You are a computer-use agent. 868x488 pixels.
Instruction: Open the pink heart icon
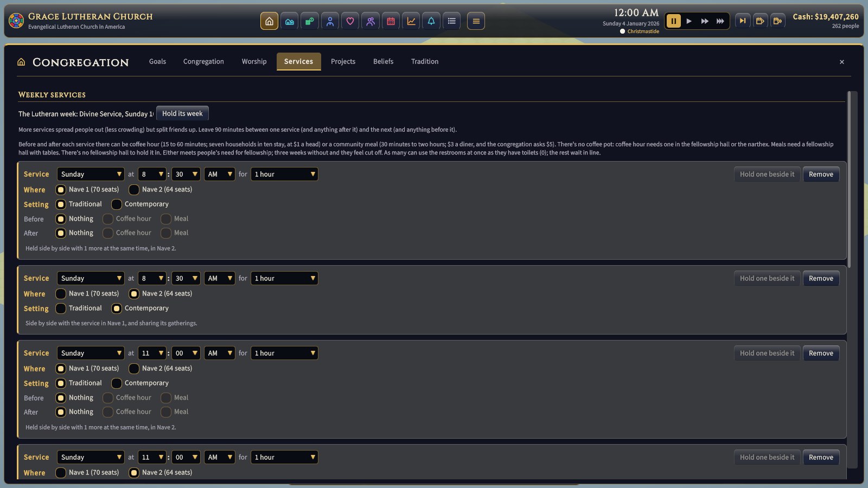click(x=350, y=21)
